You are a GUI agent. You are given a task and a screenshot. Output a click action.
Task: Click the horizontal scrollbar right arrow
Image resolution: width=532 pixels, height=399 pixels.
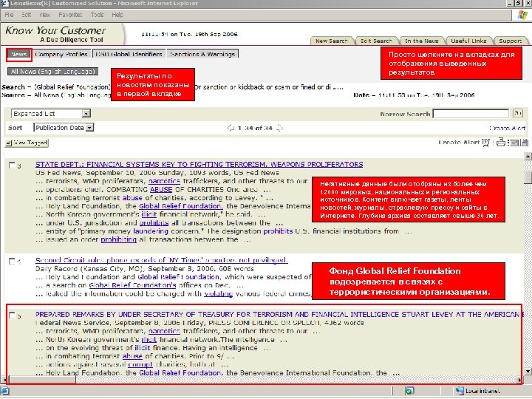[x=519, y=379]
